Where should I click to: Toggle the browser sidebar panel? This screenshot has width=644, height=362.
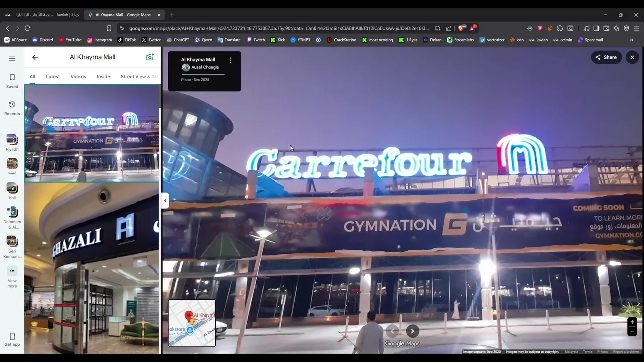(596, 28)
